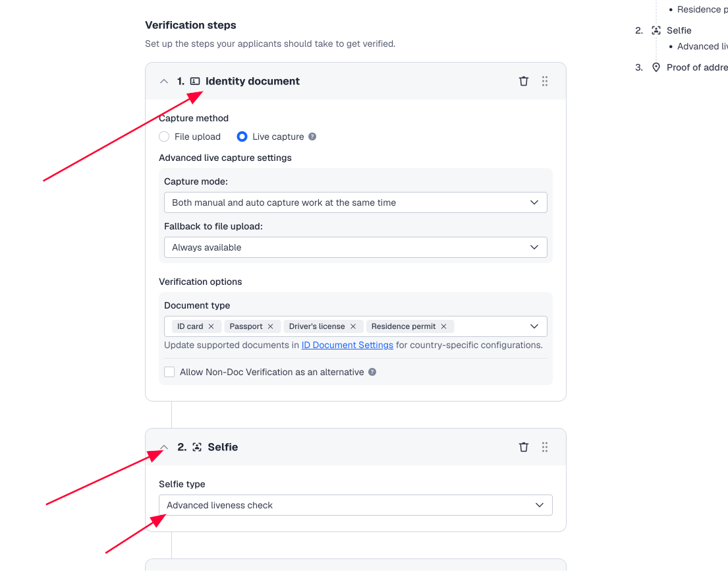Open the Live capture help tooltip icon

312,136
